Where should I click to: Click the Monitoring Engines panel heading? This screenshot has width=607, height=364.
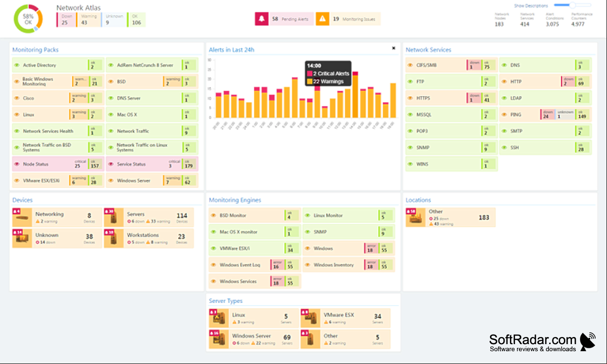(x=235, y=200)
